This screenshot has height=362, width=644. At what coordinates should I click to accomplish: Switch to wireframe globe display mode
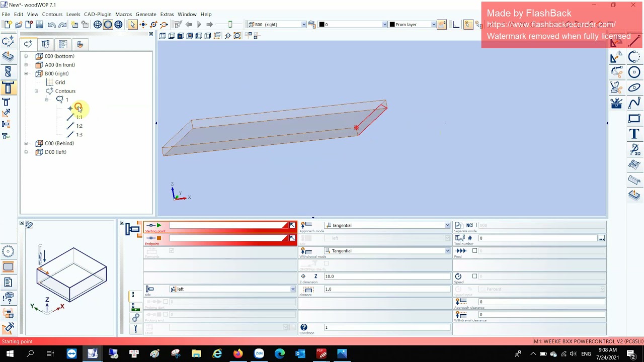(98, 24)
